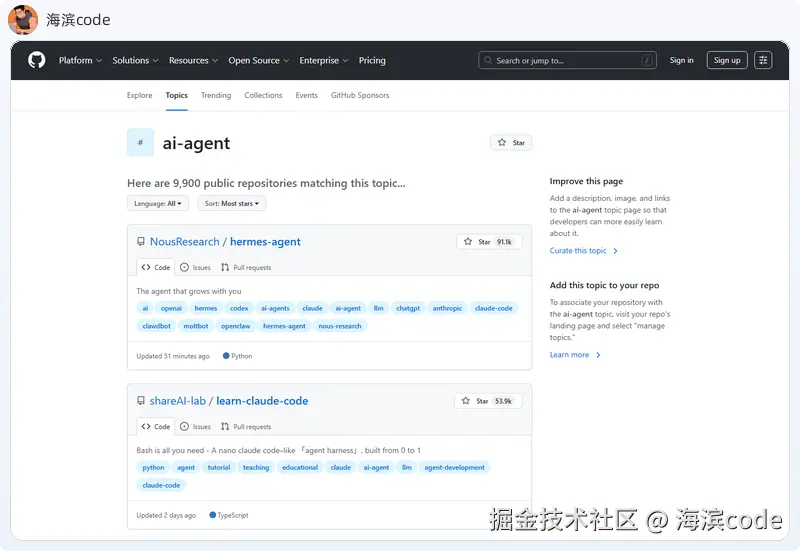Open the Sort: Most stars dropdown
The height and width of the screenshot is (551, 800).
click(232, 203)
